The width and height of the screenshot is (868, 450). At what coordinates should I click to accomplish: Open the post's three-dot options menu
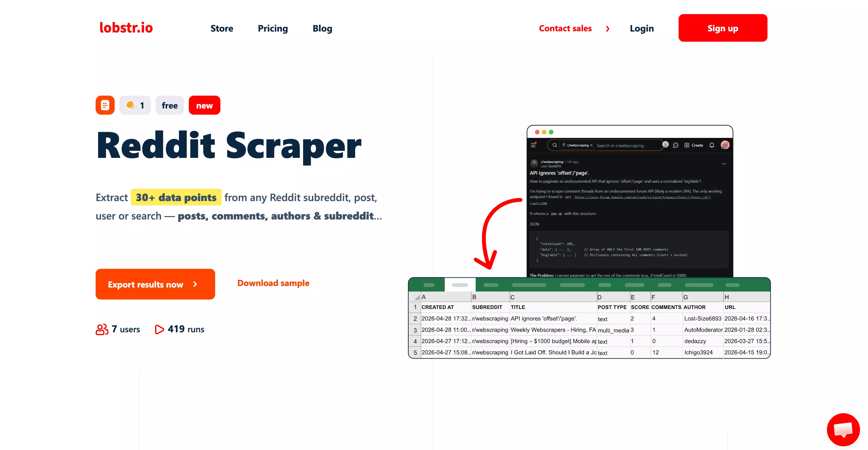click(724, 164)
